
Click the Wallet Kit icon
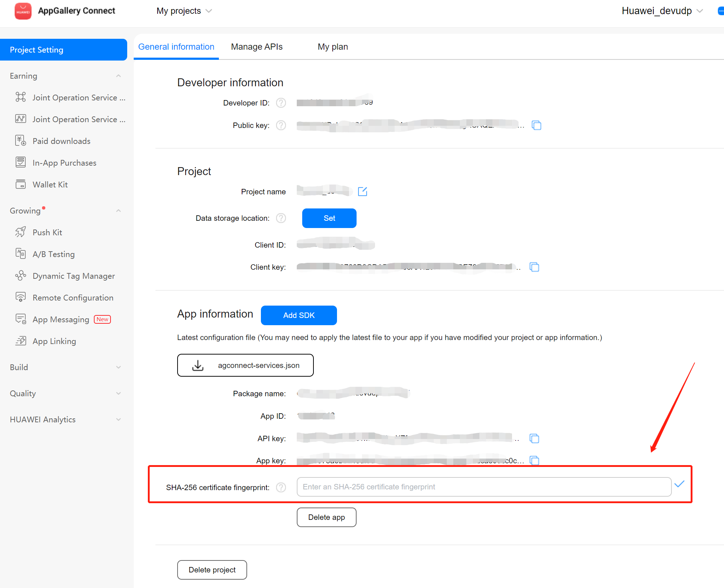(21, 184)
